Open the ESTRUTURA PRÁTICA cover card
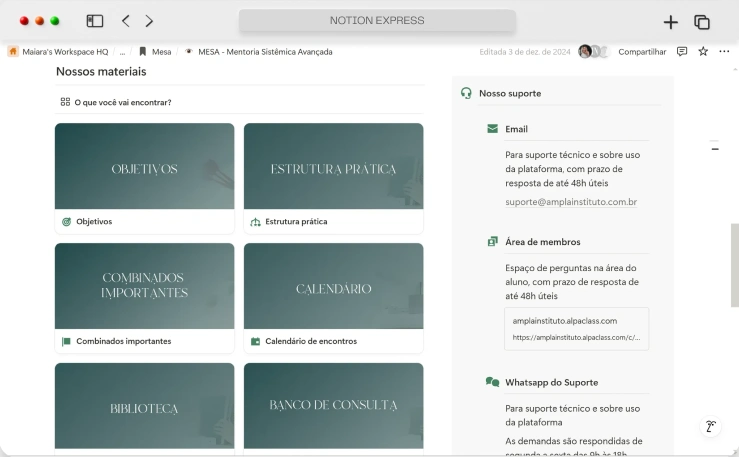 click(333, 166)
